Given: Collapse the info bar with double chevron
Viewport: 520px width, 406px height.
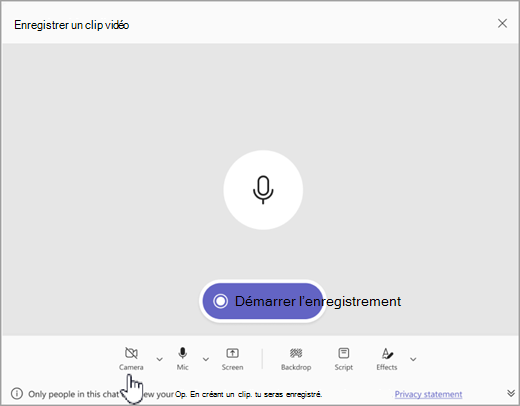Looking at the screenshot, I should (x=511, y=393).
